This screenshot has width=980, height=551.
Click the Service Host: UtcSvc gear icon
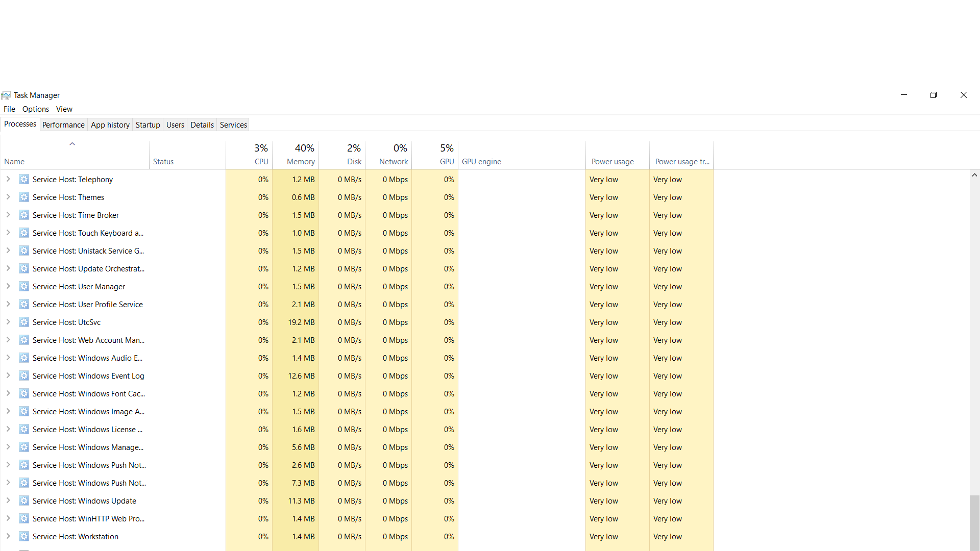coord(24,322)
